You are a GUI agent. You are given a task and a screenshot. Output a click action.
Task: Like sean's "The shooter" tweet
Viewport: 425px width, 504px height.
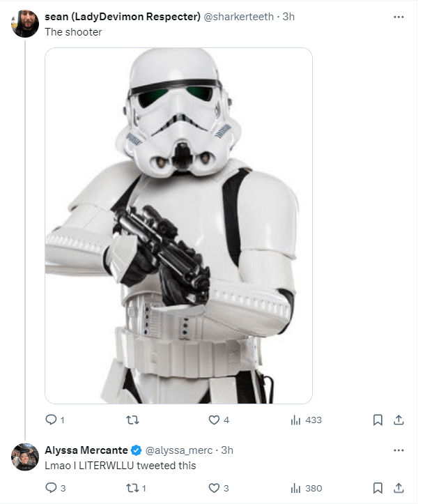point(215,420)
